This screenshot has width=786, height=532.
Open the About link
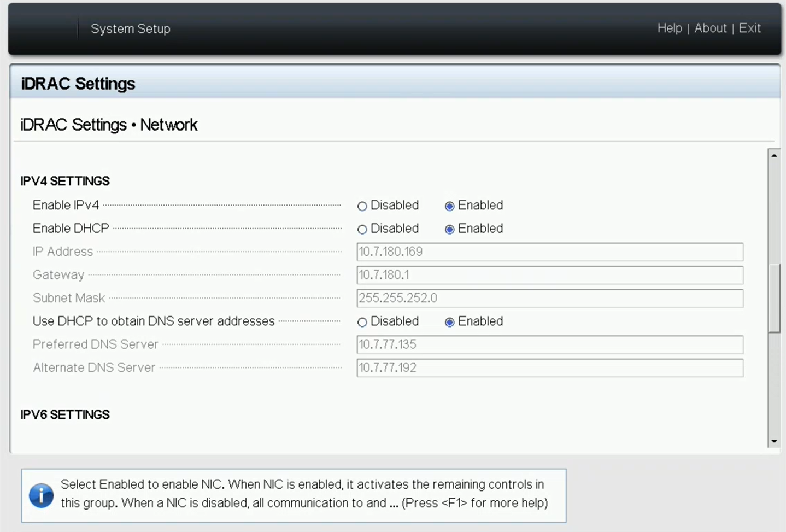tap(710, 28)
